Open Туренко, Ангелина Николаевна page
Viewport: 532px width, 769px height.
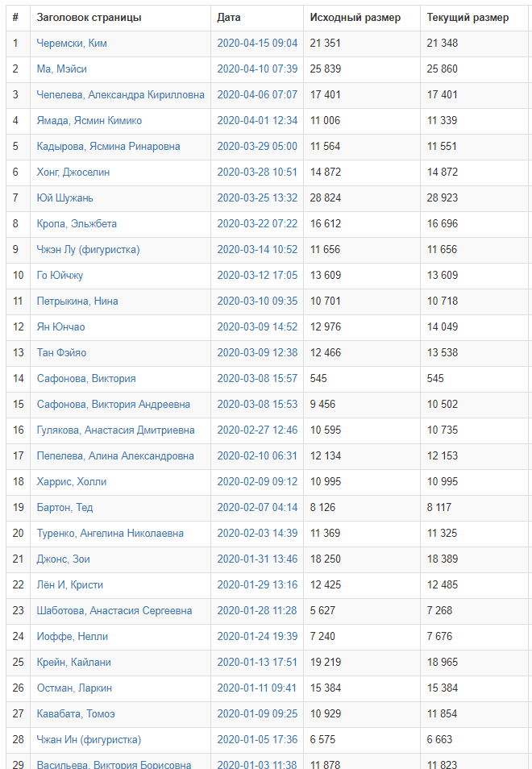(x=110, y=534)
